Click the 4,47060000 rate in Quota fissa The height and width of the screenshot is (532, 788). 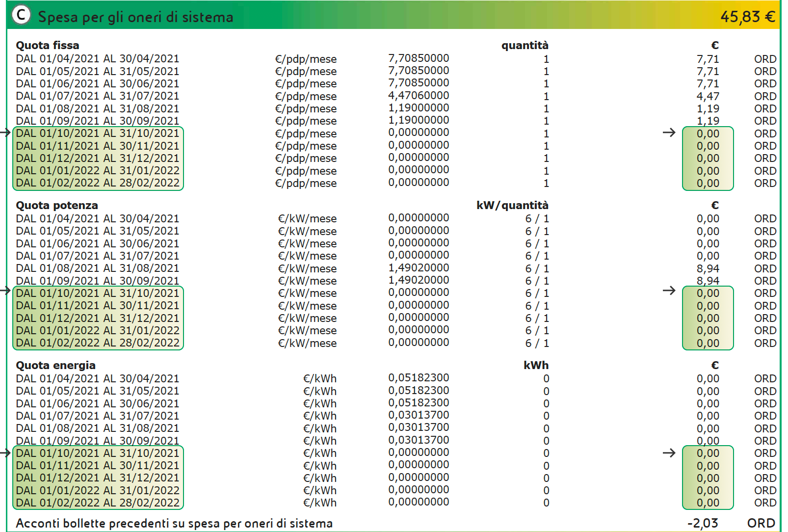[x=419, y=96]
